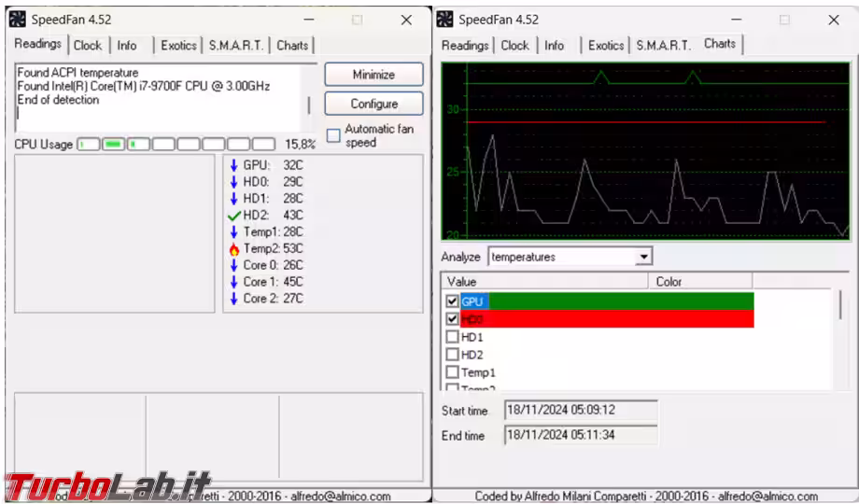Switch to Exotics tab in right window
859x504 pixels.
coord(606,46)
